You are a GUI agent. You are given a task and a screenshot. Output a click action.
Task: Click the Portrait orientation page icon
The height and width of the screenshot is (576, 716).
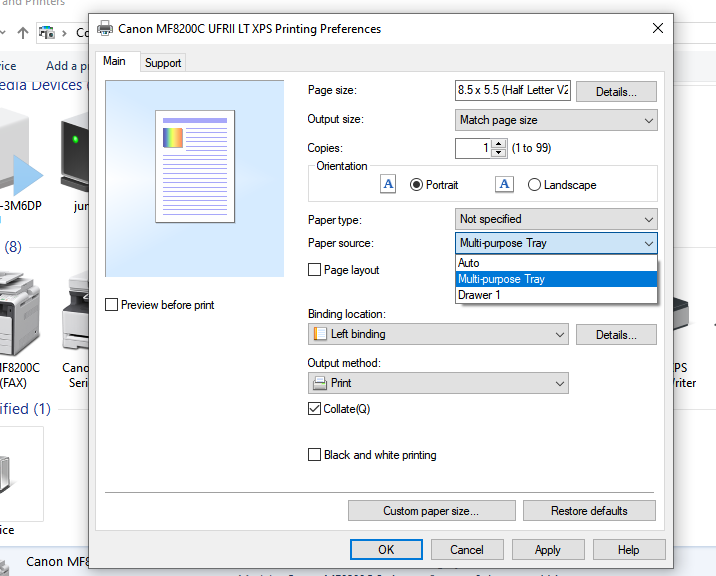[x=388, y=184]
